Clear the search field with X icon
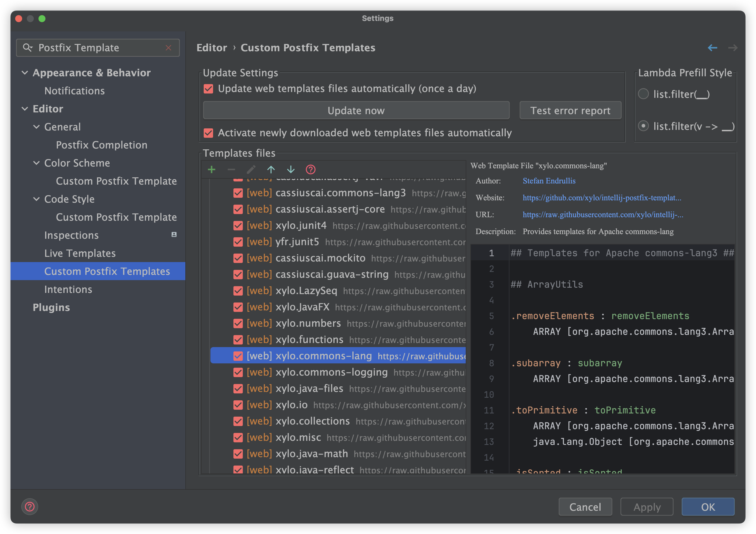The height and width of the screenshot is (534, 756). point(168,48)
